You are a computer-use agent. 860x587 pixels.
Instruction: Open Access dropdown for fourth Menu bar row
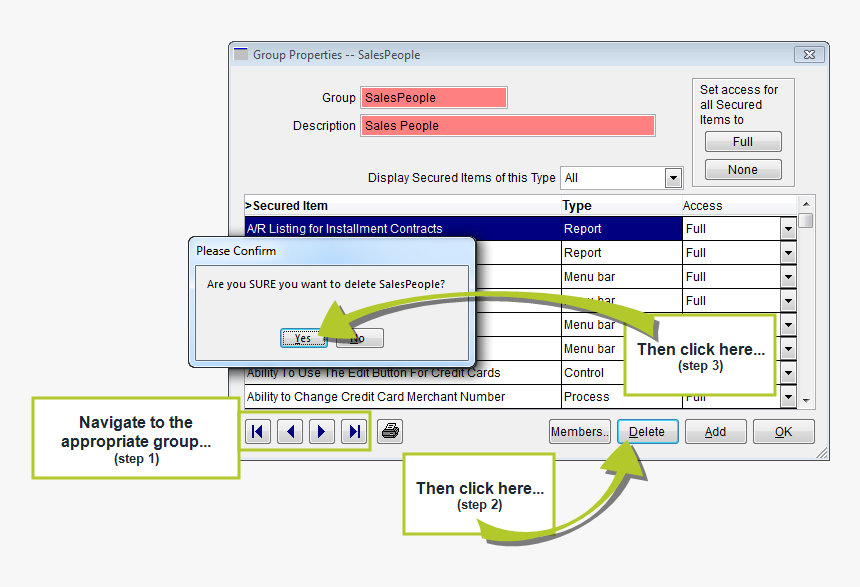tap(788, 349)
